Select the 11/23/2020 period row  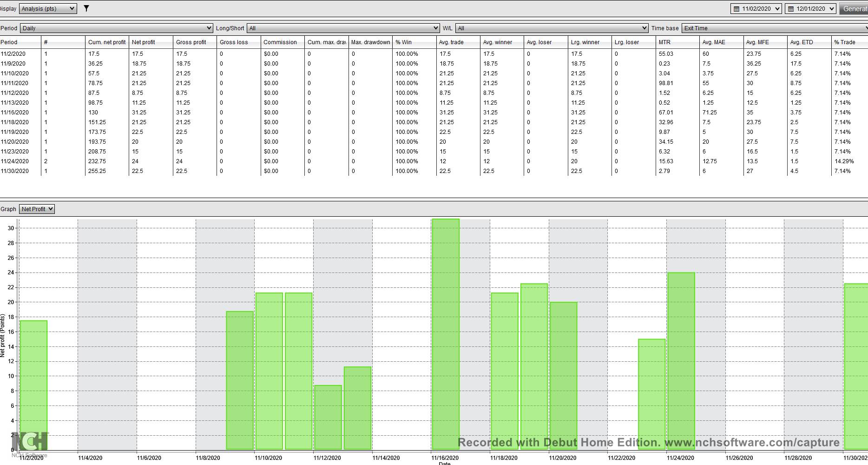(x=434, y=152)
